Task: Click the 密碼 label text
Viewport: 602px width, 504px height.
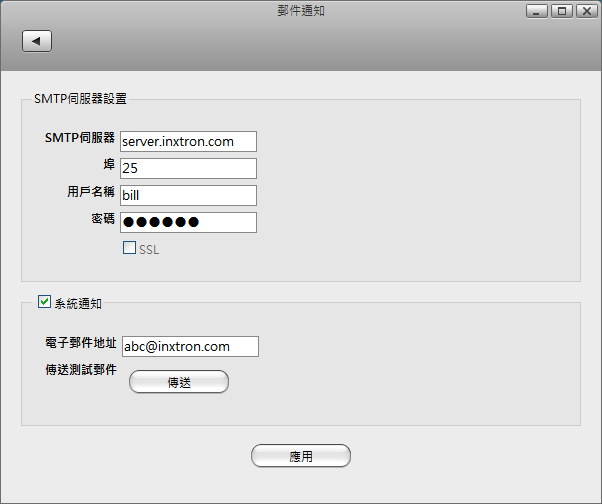Action: (103, 218)
